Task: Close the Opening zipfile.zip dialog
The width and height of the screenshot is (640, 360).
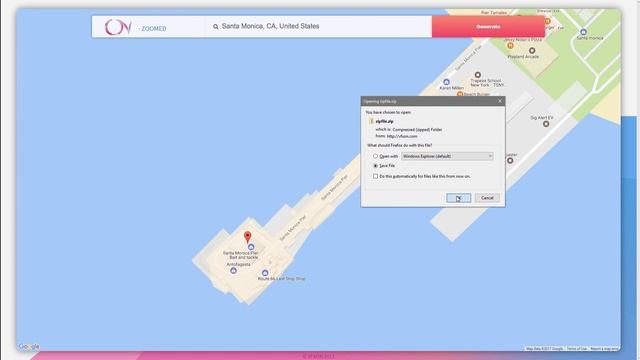Action: tap(500, 101)
